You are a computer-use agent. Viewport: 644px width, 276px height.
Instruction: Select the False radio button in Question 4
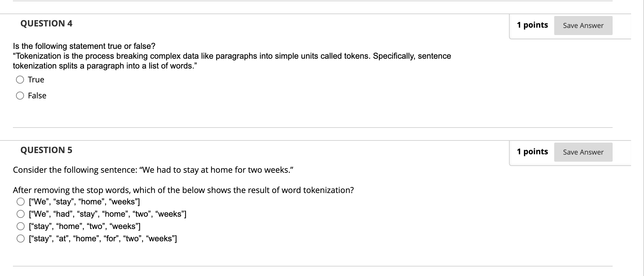(20, 96)
